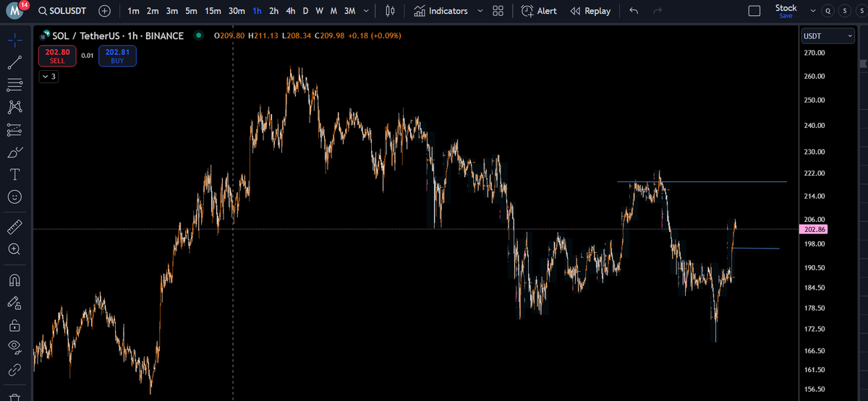Viewport: 868px width, 401px height.
Task: Switch to the 4h timeframe
Action: click(290, 12)
